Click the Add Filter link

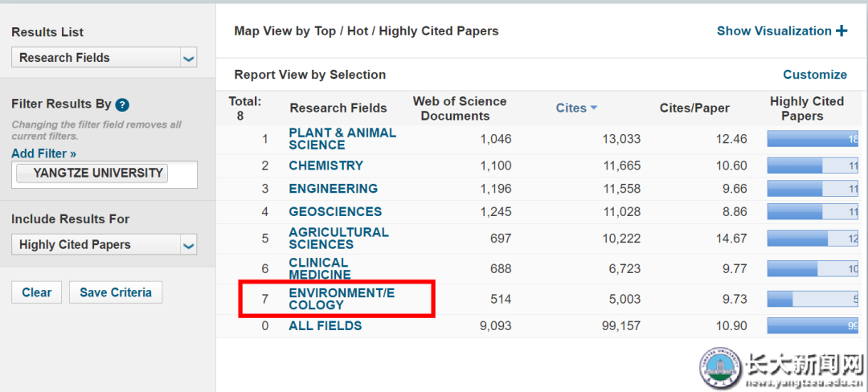point(43,153)
